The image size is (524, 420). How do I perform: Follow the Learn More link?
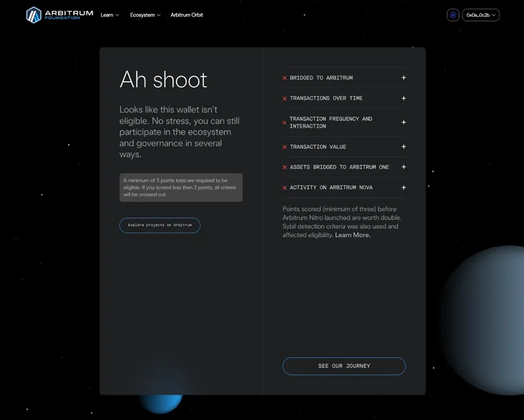coord(353,235)
